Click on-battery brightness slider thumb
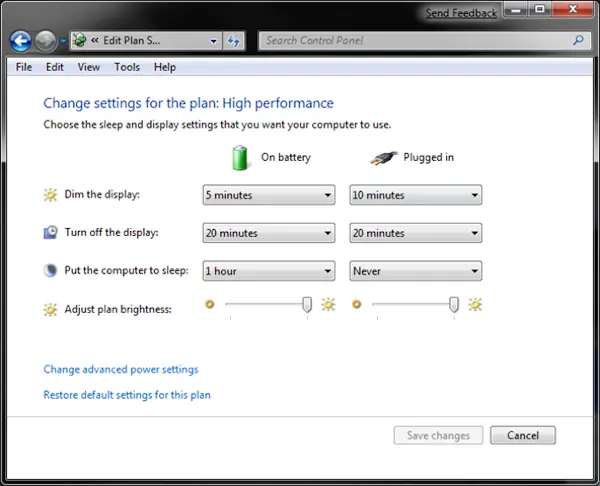 point(307,305)
